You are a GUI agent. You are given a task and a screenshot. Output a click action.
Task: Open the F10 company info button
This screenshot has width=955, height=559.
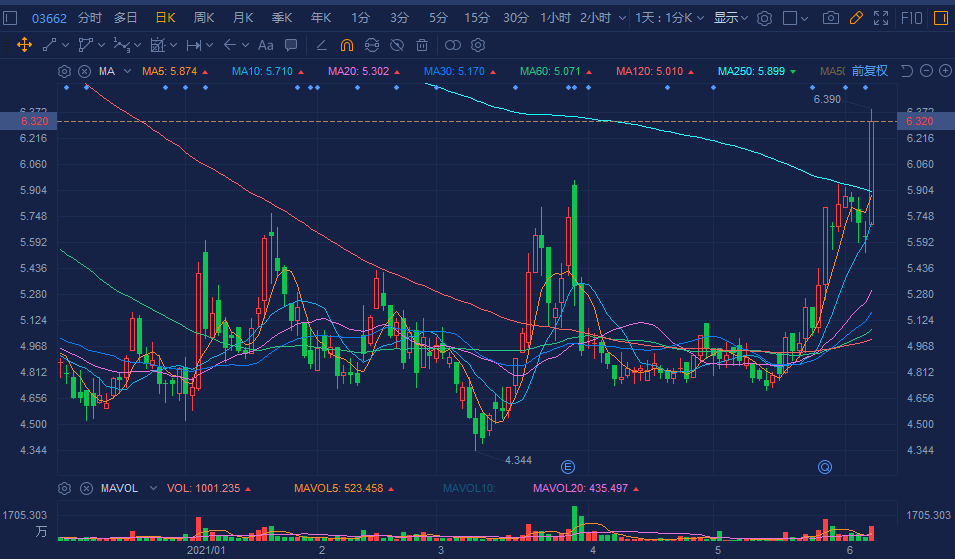[911, 18]
